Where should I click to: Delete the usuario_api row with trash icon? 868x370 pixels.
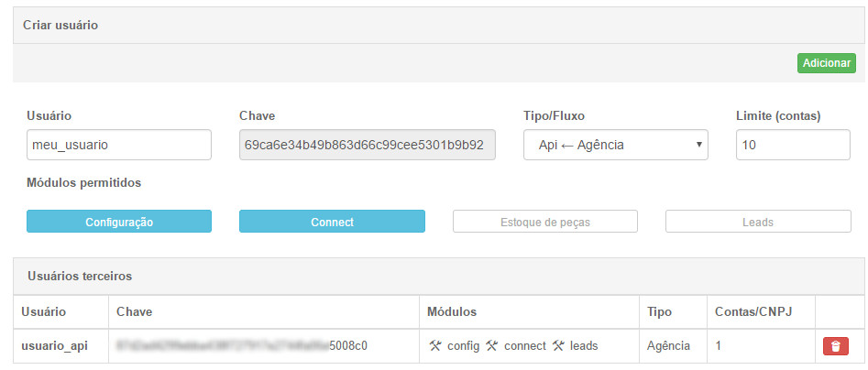[836, 345]
